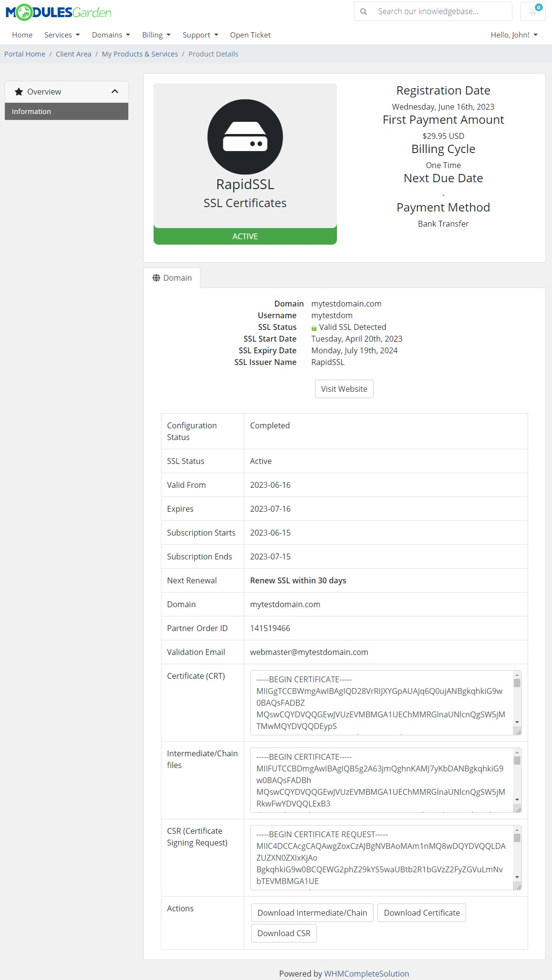552x980 pixels.
Task: Click the Certificate (CRT) textarea scrollbar
Action: pyautogui.click(x=517, y=702)
